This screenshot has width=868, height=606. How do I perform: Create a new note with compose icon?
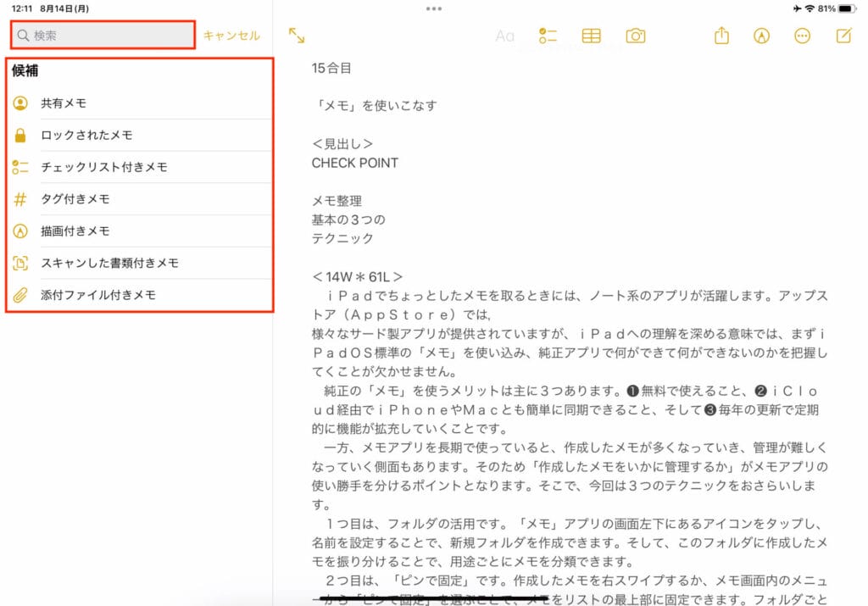pos(843,36)
